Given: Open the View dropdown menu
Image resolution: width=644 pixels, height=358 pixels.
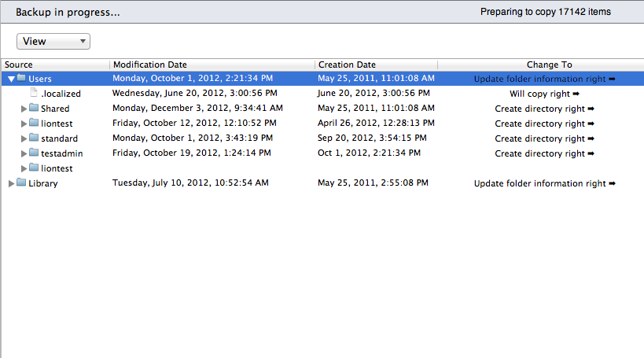Looking at the screenshot, I should click(x=53, y=41).
